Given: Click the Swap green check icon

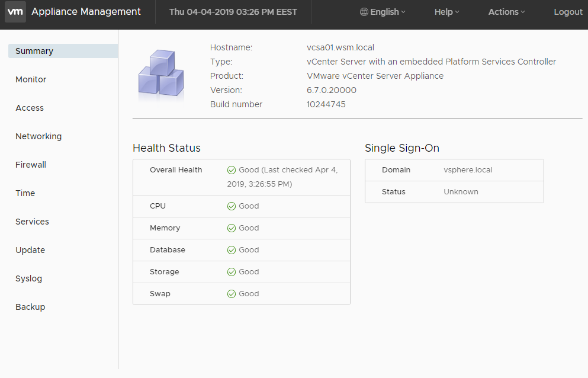Looking at the screenshot, I should click(x=232, y=293).
